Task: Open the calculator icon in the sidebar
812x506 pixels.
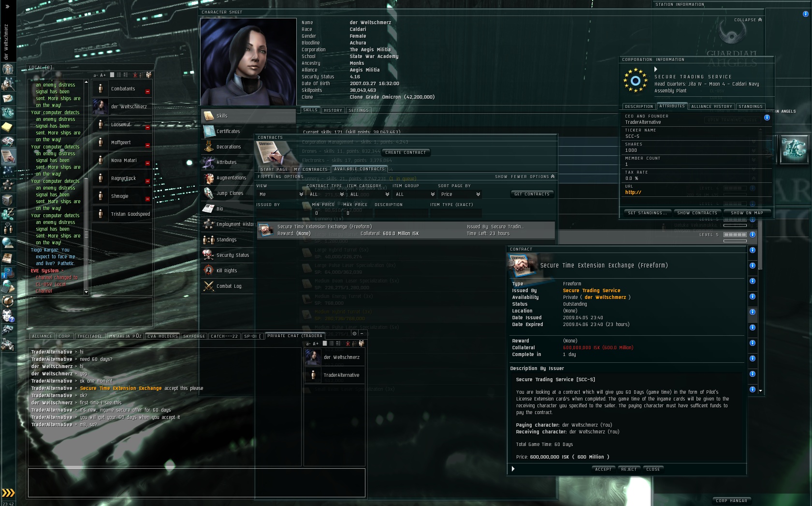Action: [8, 287]
